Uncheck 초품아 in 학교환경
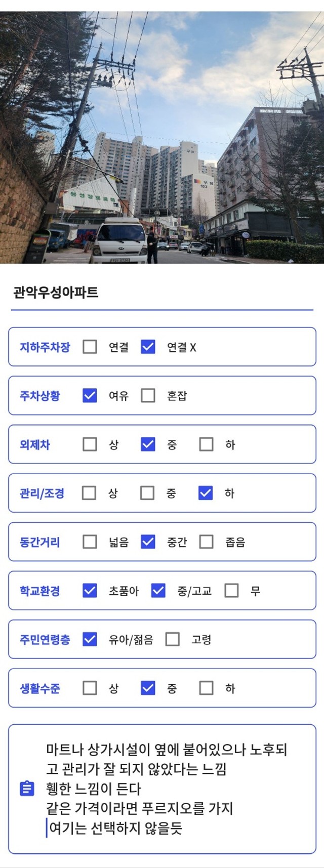The width and height of the screenshot is (324, 868). pyautogui.click(x=90, y=590)
